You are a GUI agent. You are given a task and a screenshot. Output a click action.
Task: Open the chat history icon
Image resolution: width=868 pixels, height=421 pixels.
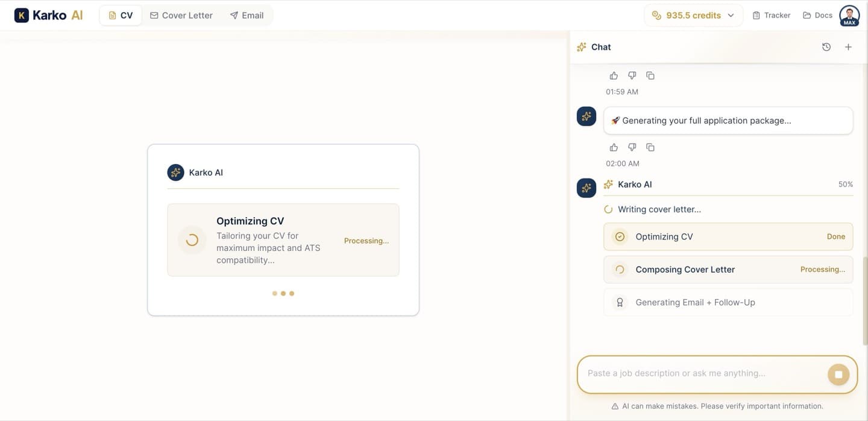826,46
